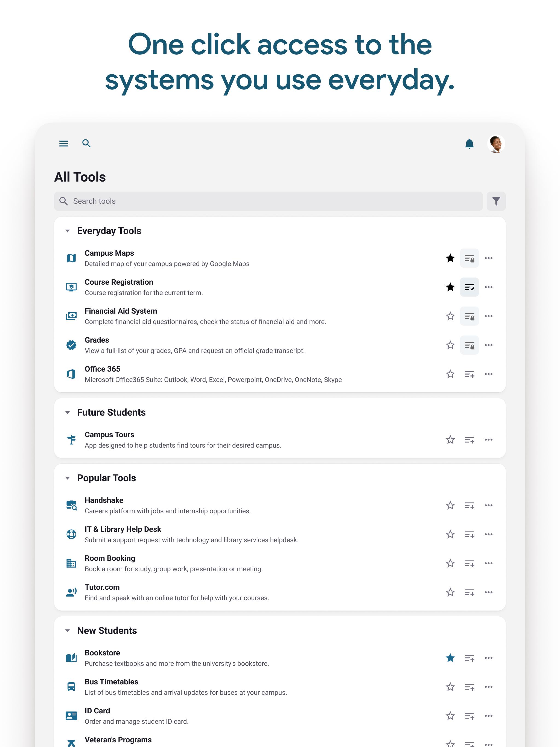The width and height of the screenshot is (560, 747).
Task: Open more options for Campus Maps
Action: (x=488, y=258)
